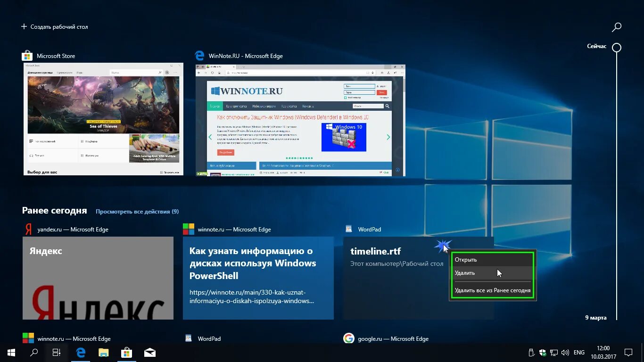Image resolution: width=644 pixels, height=362 pixels.
Task: Select the WinNote.RU Microsoft Edge window thumbnail
Action: (x=300, y=121)
